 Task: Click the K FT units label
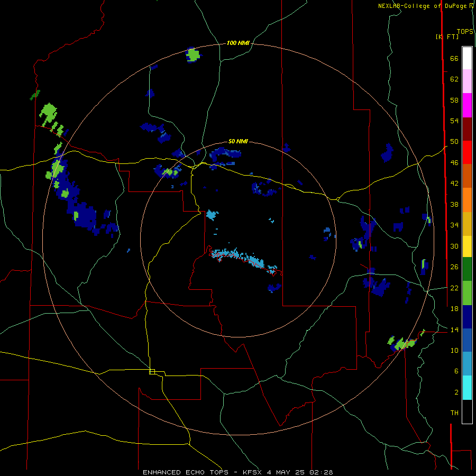tap(447, 36)
